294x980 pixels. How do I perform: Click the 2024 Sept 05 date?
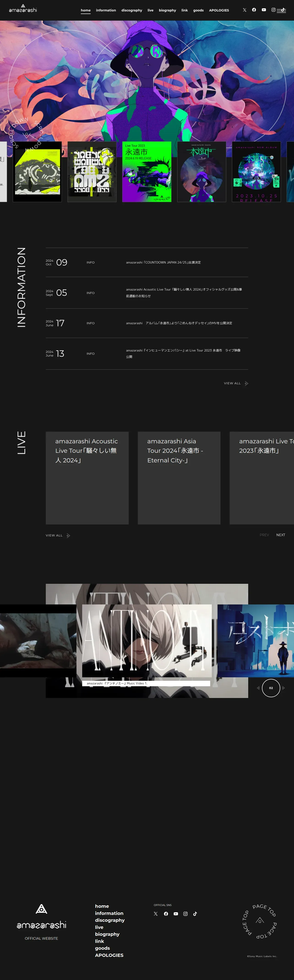click(56, 293)
